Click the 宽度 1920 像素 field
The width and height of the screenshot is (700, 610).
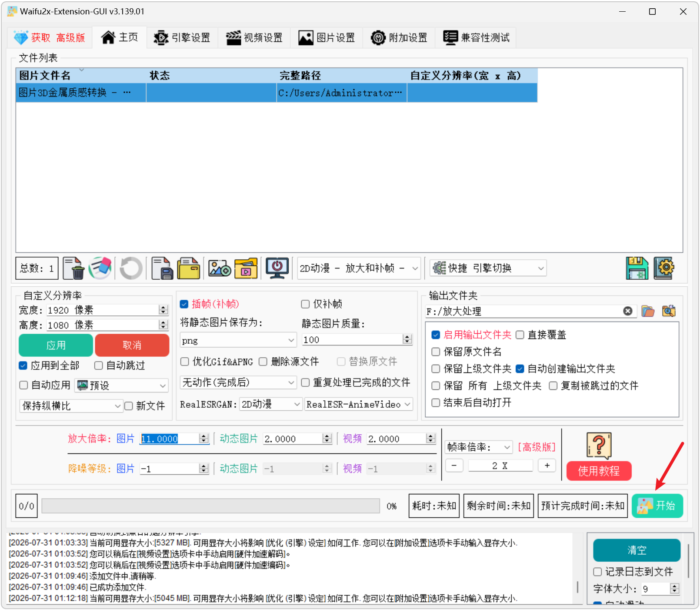107,310
